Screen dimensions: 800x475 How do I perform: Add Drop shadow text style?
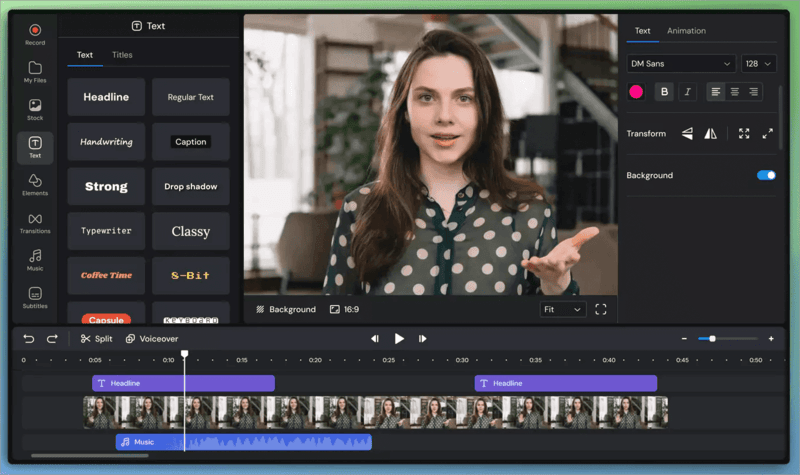click(x=191, y=186)
